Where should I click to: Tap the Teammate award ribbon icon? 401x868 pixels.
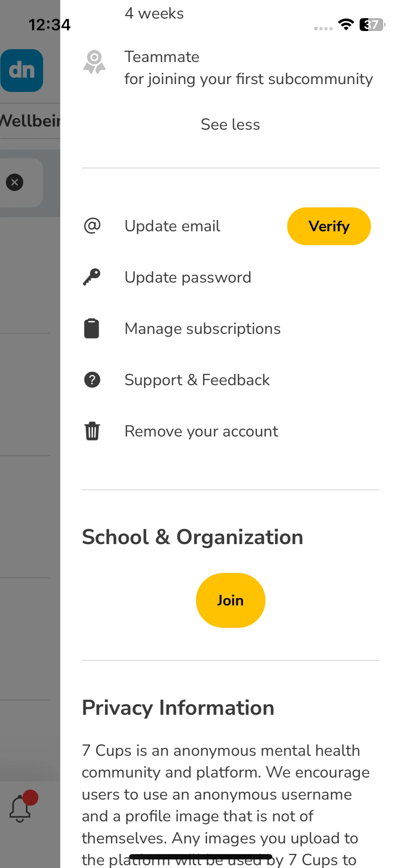pos(94,62)
